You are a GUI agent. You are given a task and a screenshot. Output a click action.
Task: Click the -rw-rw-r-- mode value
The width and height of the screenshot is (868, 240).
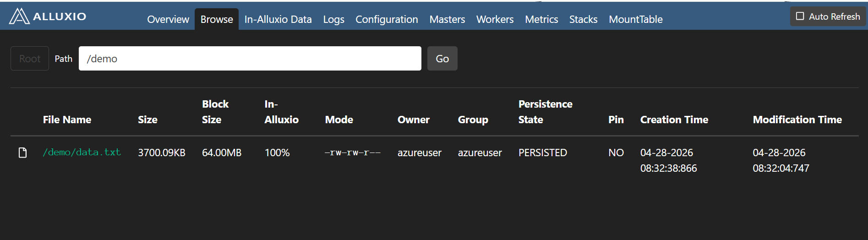pyautogui.click(x=353, y=153)
